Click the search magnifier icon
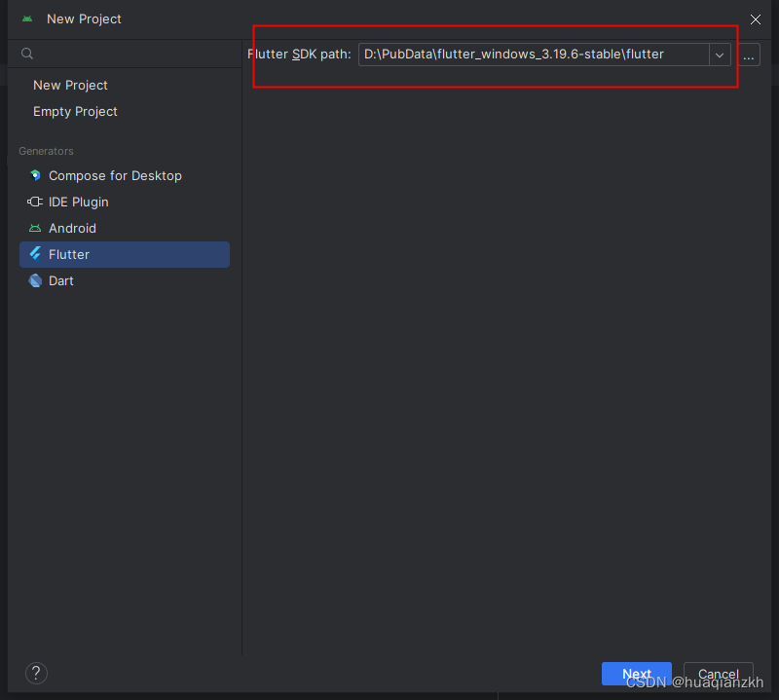 27,54
